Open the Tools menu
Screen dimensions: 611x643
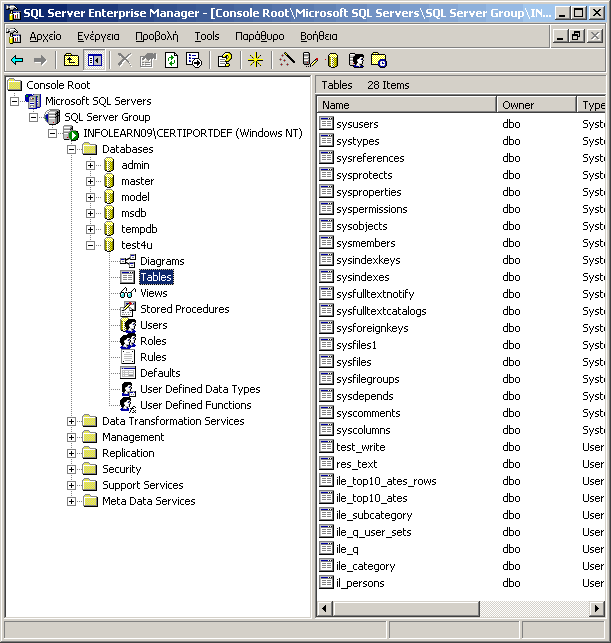(x=207, y=36)
